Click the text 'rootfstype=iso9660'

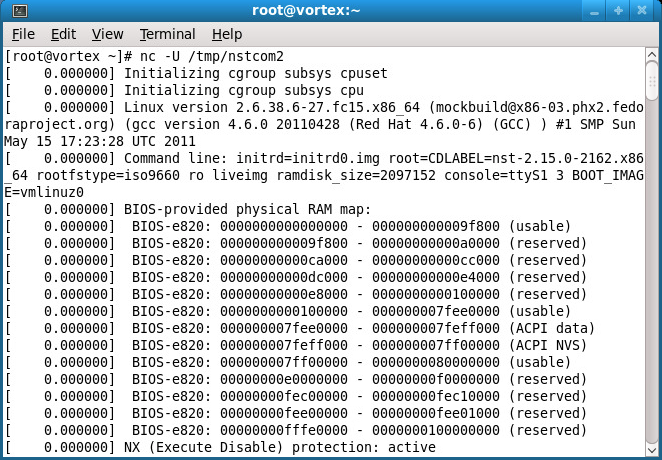pyautogui.click(x=108, y=175)
